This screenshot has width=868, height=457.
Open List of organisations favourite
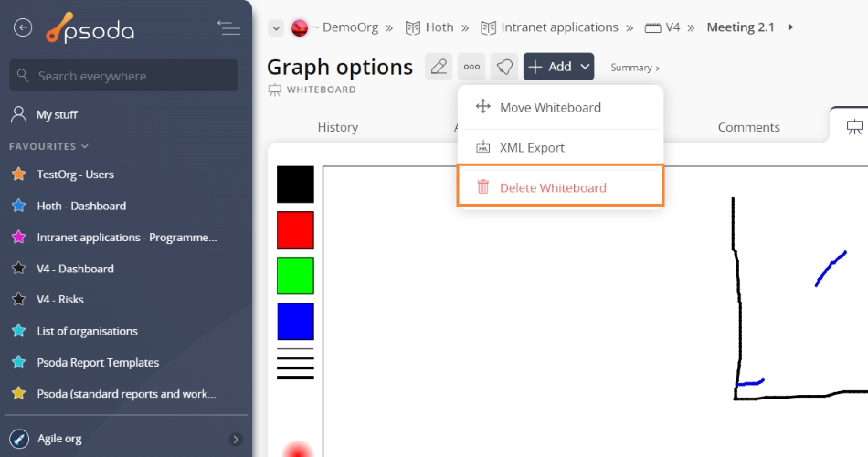[87, 331]
